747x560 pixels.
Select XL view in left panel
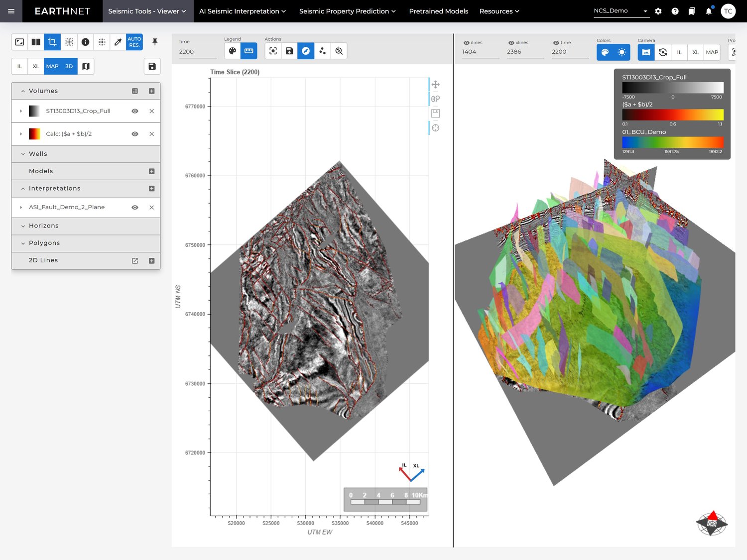[36, 66]
